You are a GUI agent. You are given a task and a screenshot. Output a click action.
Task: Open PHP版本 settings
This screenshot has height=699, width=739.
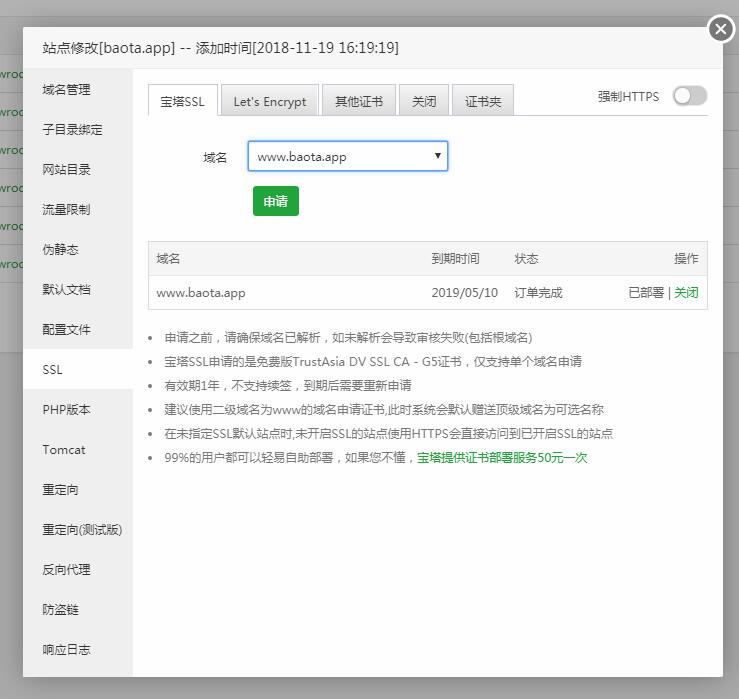(78, 410)
